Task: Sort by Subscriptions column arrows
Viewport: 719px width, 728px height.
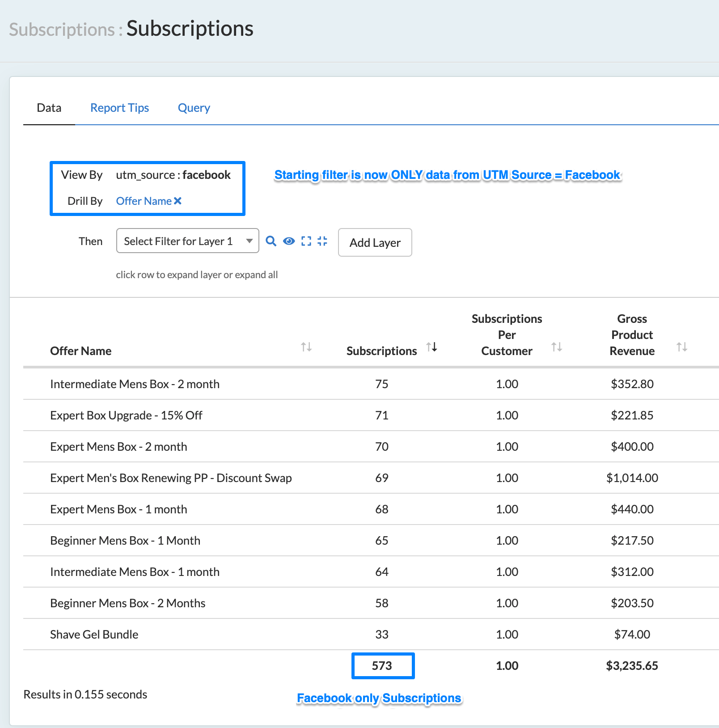Action: coord(431,347)
